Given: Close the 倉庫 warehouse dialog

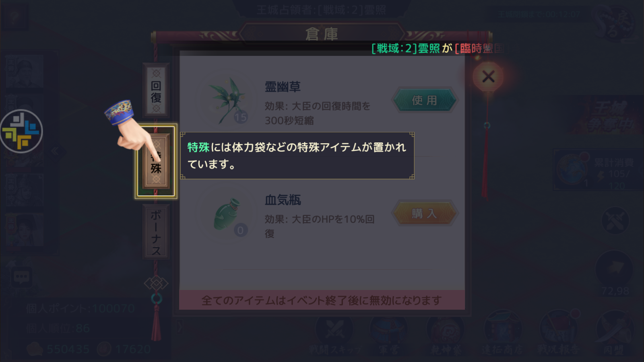Looking at the screenshot, I should 488,76.
